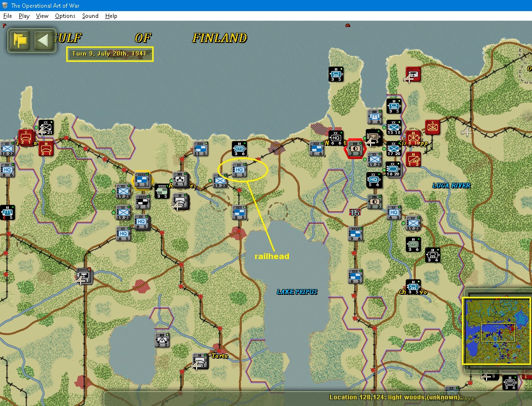Select the red infantry unit 8-10
This screenshot has width=532, height=406.
pos(413,138)
